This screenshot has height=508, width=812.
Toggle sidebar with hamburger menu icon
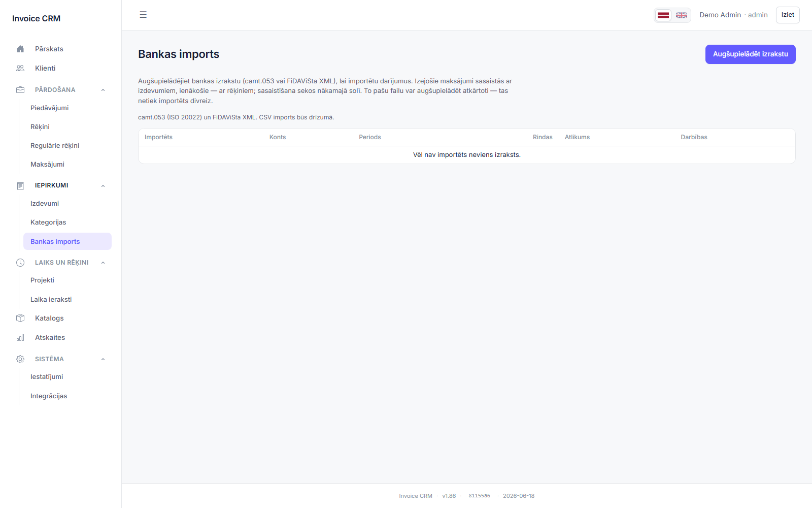click(143, 15)
